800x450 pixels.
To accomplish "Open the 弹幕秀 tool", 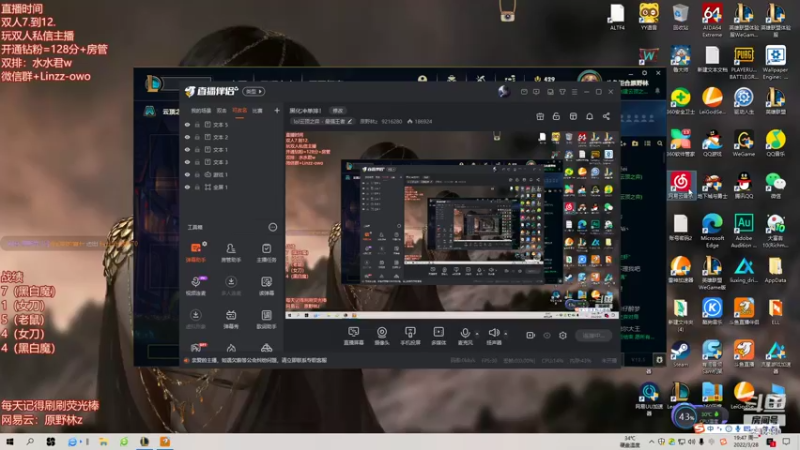I will 231,319.
